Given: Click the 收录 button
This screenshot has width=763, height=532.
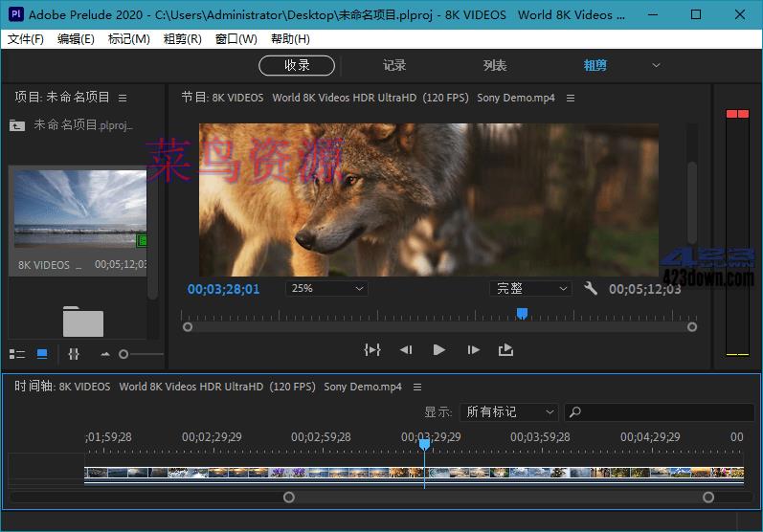Looking at the screenshot, I should click(297, 65).
